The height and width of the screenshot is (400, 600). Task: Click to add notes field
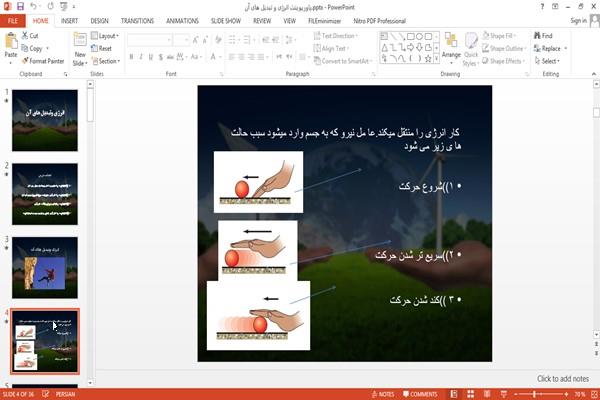[563, 379]
